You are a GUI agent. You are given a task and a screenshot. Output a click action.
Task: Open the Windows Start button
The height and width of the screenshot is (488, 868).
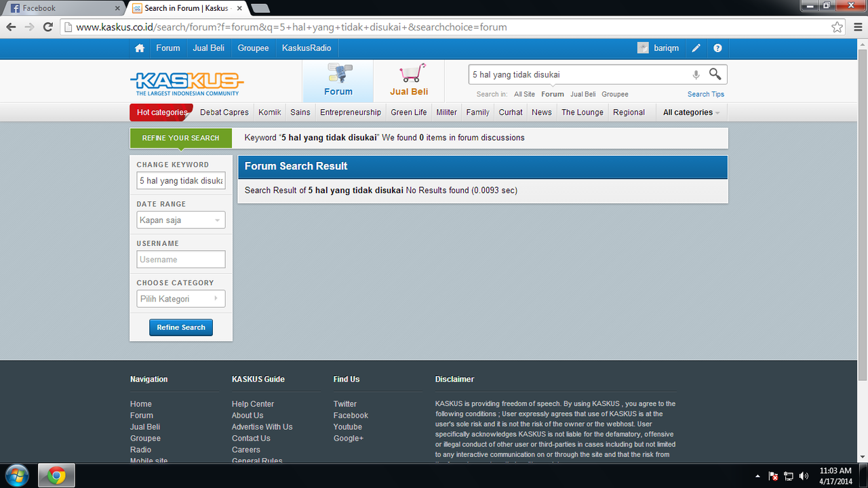(x=16, y=476)
